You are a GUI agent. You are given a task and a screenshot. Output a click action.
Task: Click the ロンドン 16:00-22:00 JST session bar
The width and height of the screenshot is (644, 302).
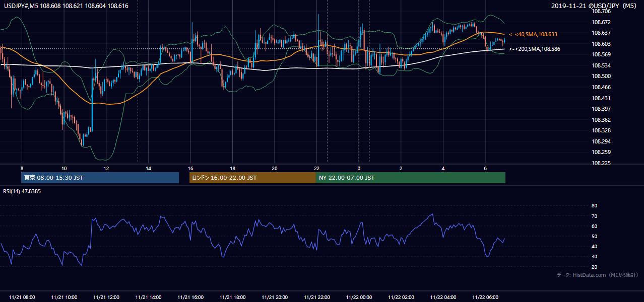(252, 178)
